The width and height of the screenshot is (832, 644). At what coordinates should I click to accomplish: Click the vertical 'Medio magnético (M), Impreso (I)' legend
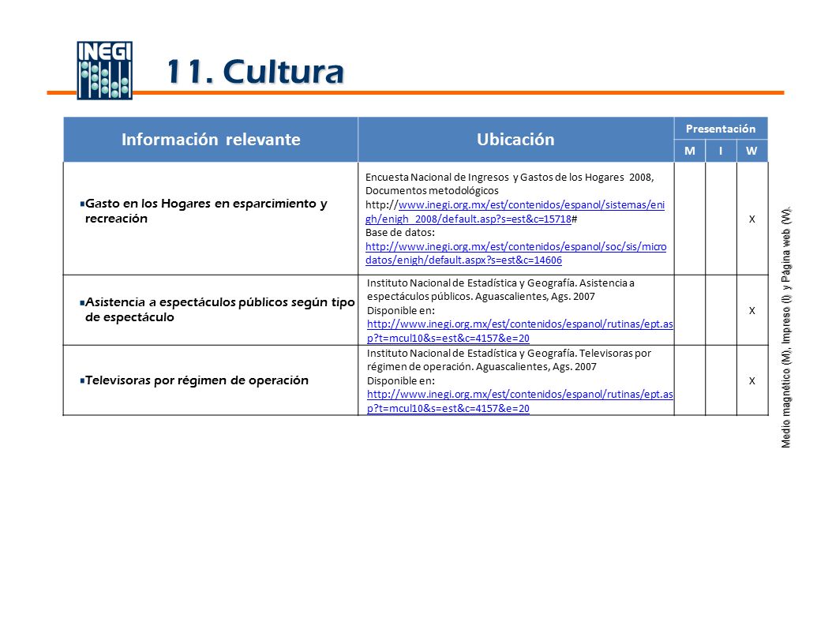coord(786,328)
